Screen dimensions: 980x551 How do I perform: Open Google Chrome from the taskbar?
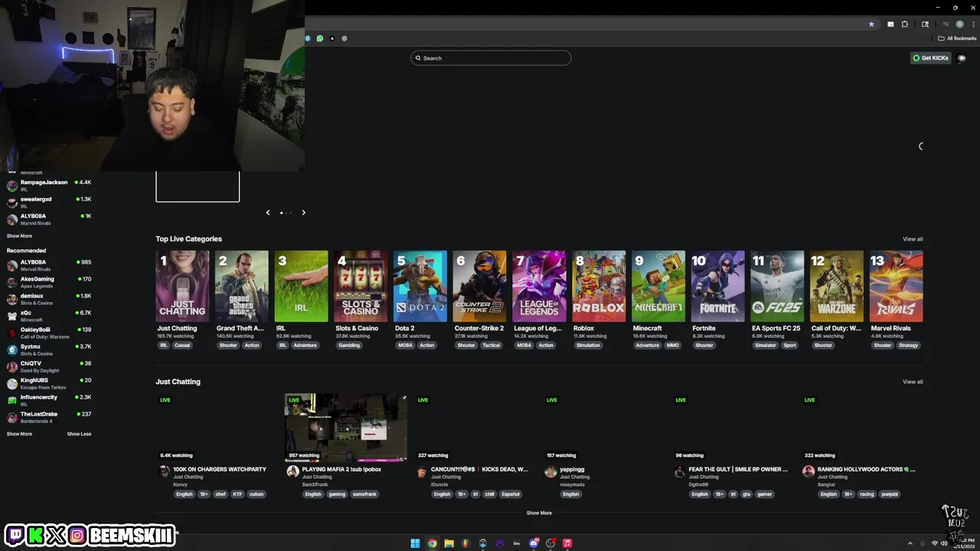pyautogui.click(x=432, y=543)
